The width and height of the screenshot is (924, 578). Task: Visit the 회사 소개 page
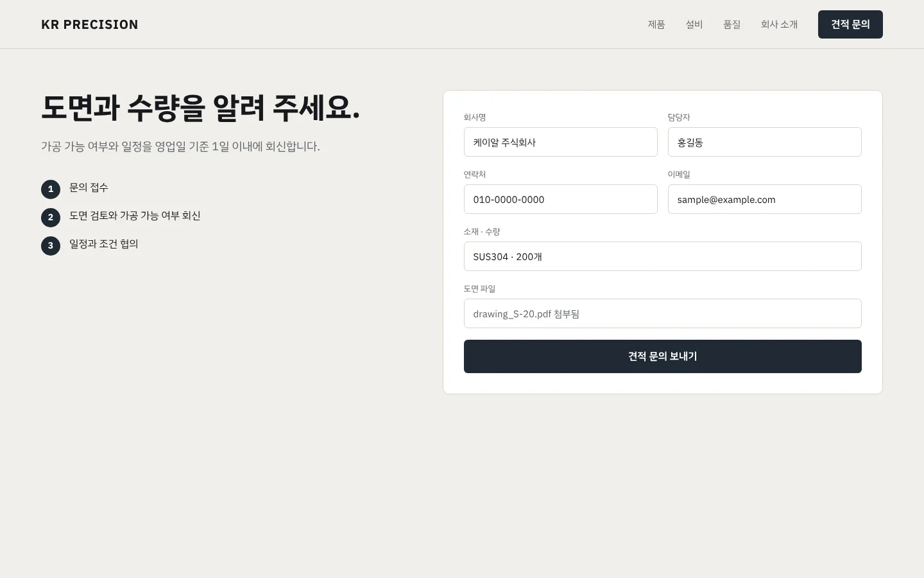point(780,24)
